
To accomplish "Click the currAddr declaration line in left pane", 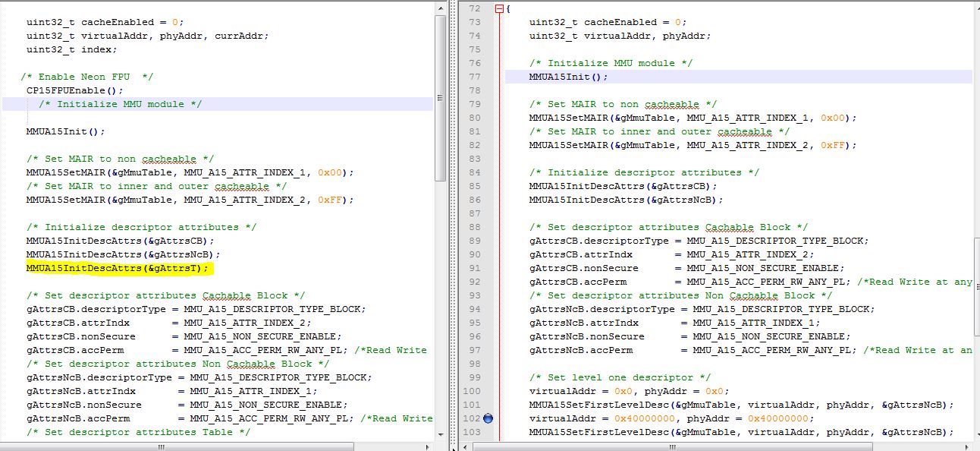I will coord(148,36).
